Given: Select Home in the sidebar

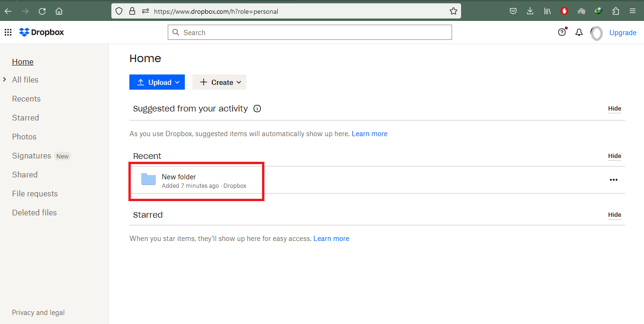Looking at the screenshot, I should (23, 62).
